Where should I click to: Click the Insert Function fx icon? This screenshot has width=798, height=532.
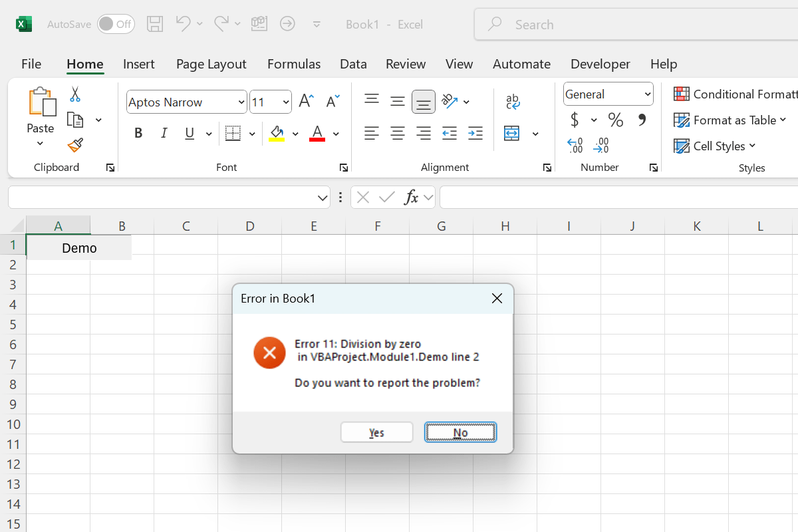[x=412, y=198]
